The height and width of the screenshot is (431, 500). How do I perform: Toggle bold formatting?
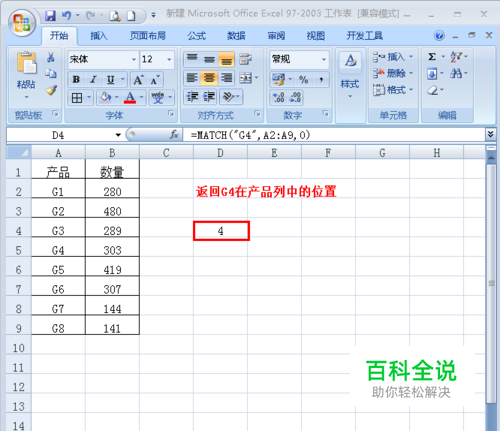pyautogui.click(x=76, y=80)
